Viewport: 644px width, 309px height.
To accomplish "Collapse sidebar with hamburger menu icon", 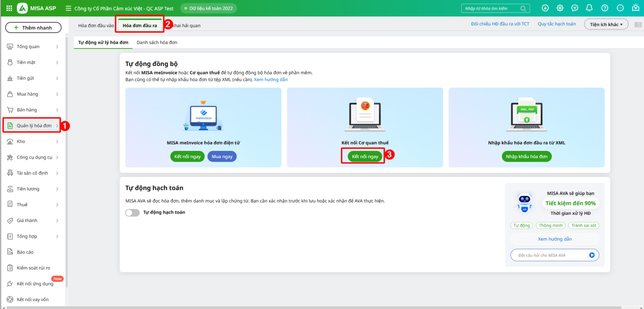I will point(68,8).
